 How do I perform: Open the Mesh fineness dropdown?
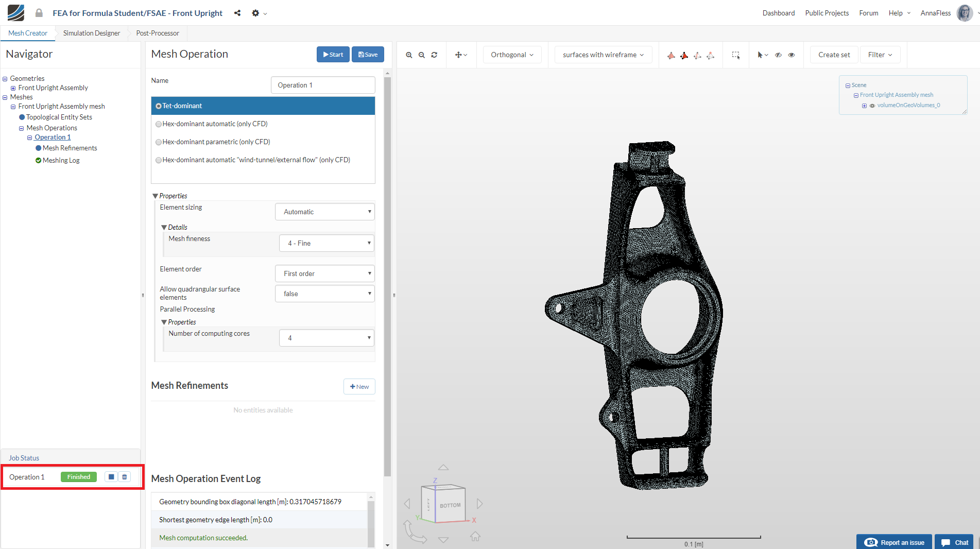pos(326,243)
